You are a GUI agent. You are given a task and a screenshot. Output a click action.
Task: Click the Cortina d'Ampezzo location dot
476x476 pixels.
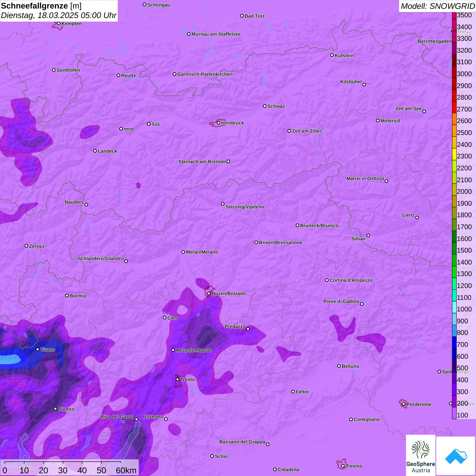click(x=327, y=280)
